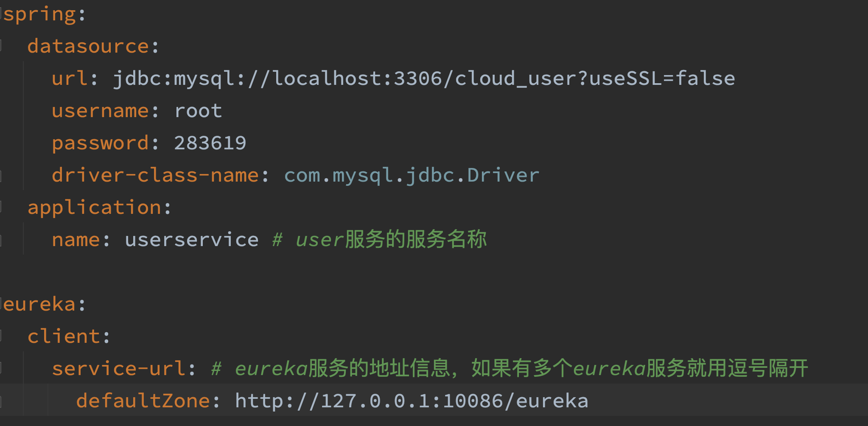Click the comment after service-url
868x426 pixels.
[x=509, y=368]
